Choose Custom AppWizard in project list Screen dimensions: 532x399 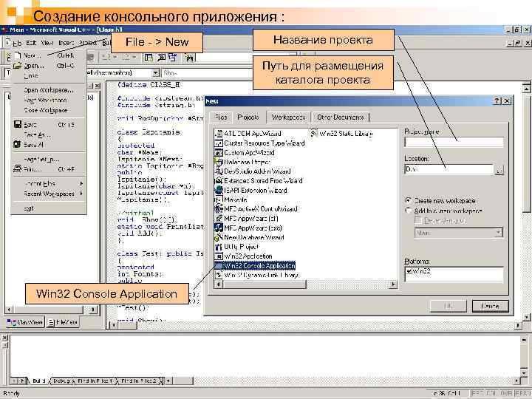[245, 153]
